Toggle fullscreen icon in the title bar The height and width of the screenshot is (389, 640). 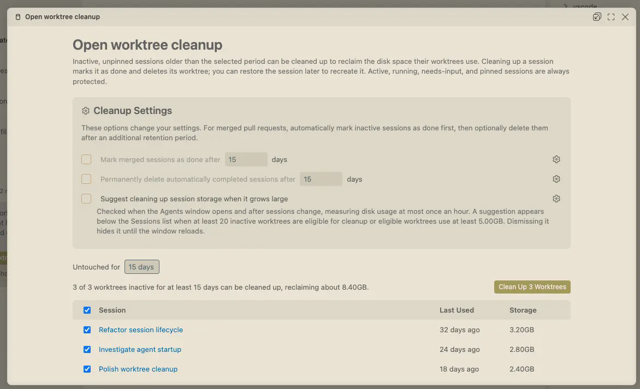pyautogui.click(x=611, y=17)
